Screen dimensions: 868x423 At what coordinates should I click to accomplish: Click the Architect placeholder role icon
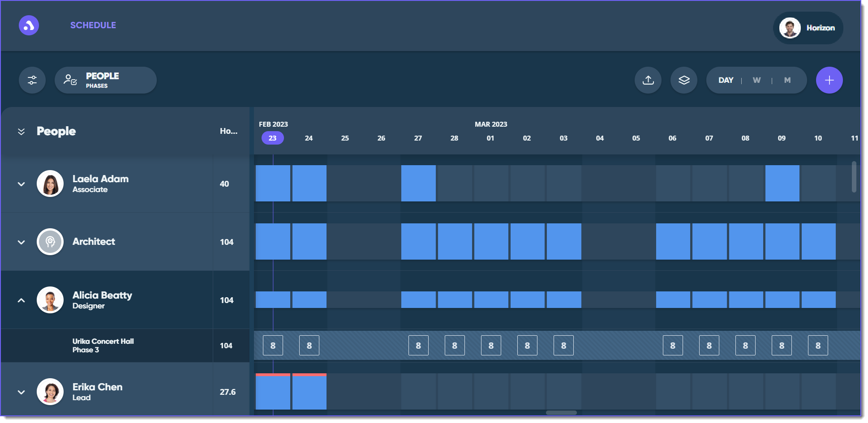[x=50, y=242]
